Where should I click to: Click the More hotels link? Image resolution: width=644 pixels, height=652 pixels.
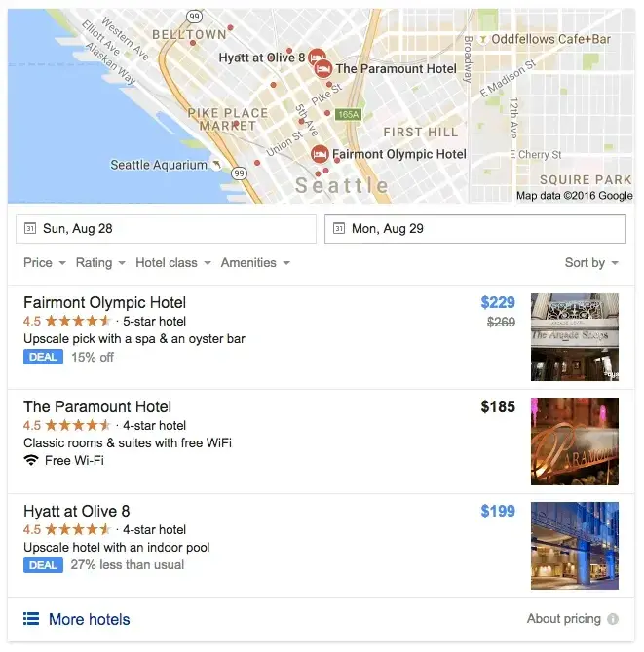[89, 619]
